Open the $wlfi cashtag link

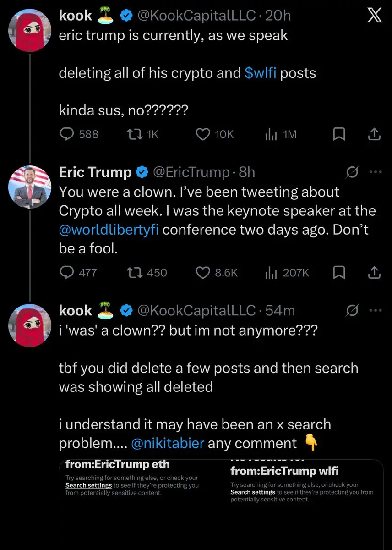261,73
